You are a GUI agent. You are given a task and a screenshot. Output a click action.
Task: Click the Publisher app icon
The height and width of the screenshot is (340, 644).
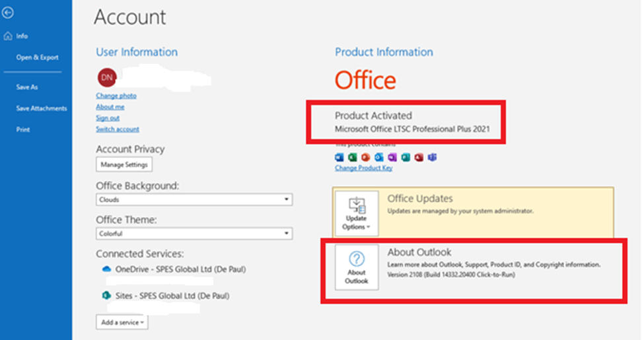406,157
